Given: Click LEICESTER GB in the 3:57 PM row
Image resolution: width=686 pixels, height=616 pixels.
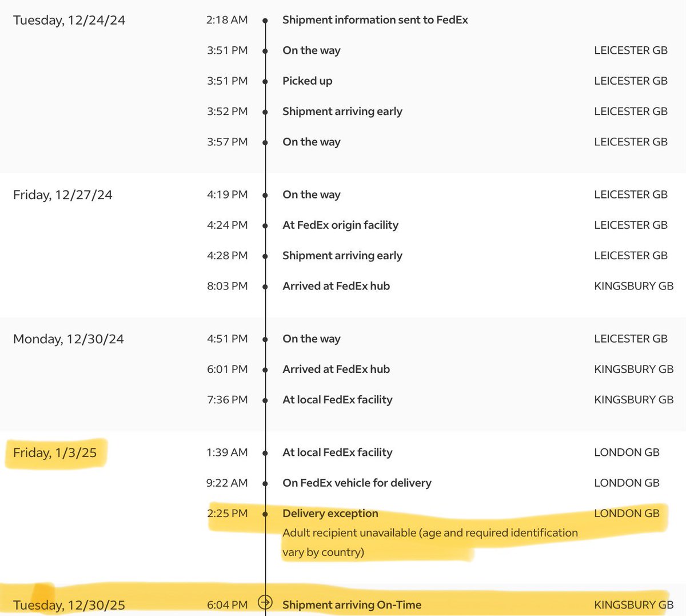Looking at the screenshot, I should coord(631,142).
